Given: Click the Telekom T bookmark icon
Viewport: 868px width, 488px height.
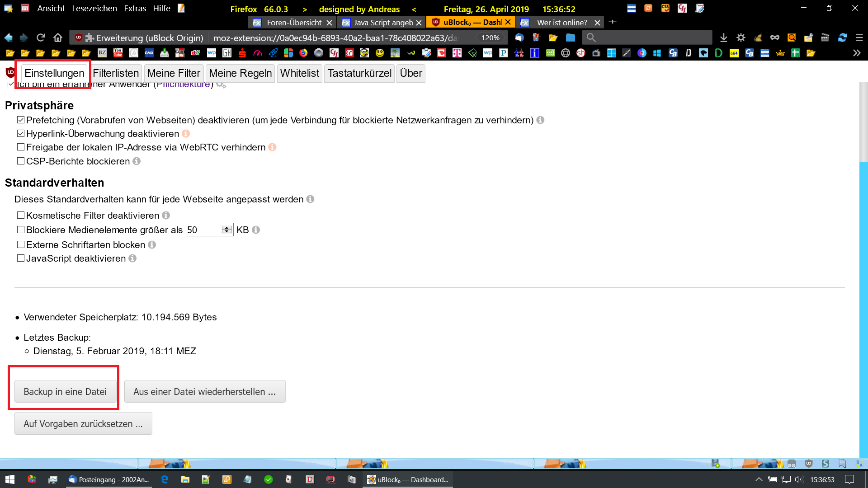Looking at the screenshot, I should [457, 53].
